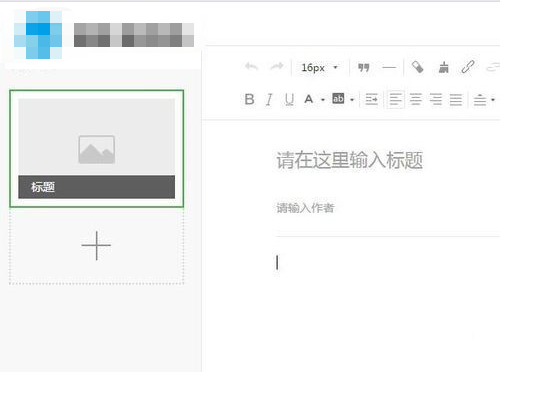Expand the background color picker arrow
The image size is (539, 399).
coord(352,100)
